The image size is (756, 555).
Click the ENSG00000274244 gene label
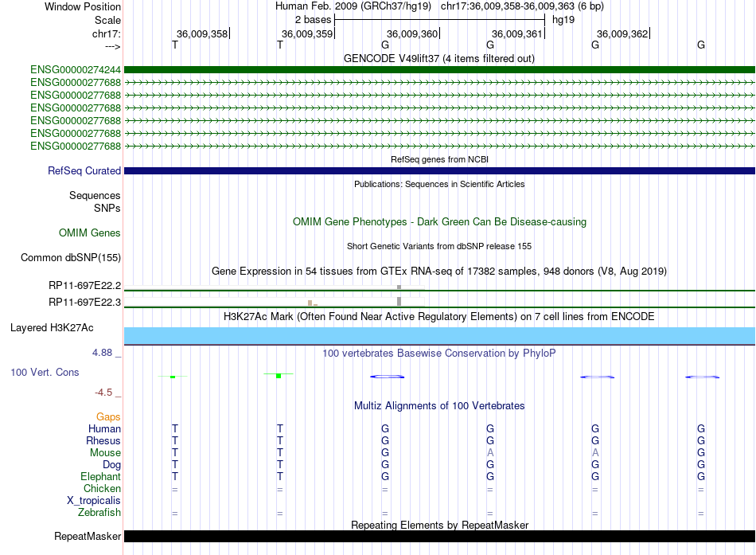pyautogui.click(x=76, y=70)
